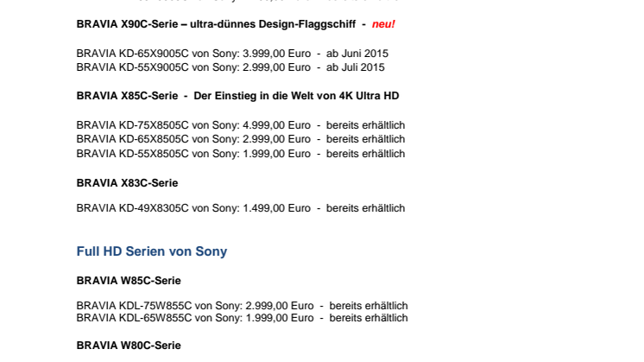Click the KD-49X8305C 1.499,00 Euro line
This screenshot has width=644, height=362.
241,208
